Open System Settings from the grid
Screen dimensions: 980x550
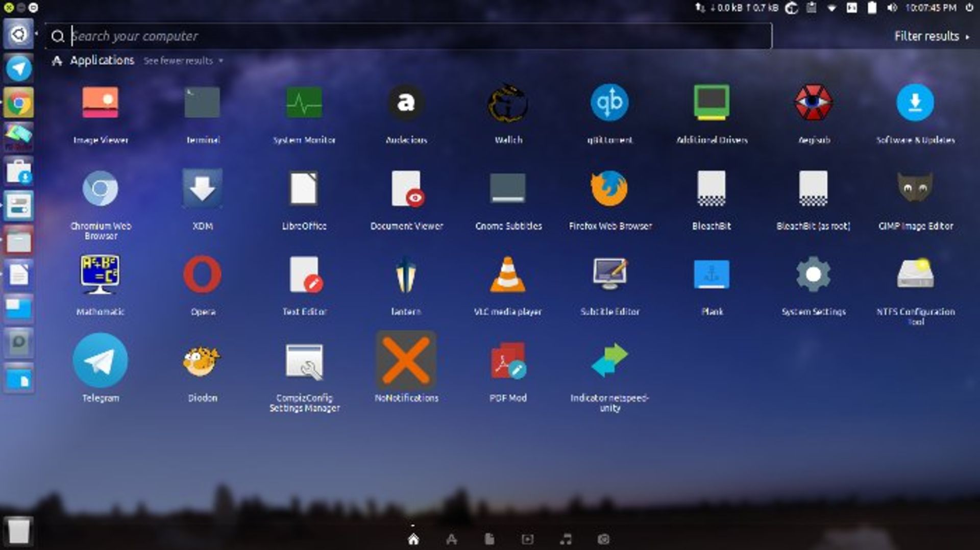click(814, 275)
